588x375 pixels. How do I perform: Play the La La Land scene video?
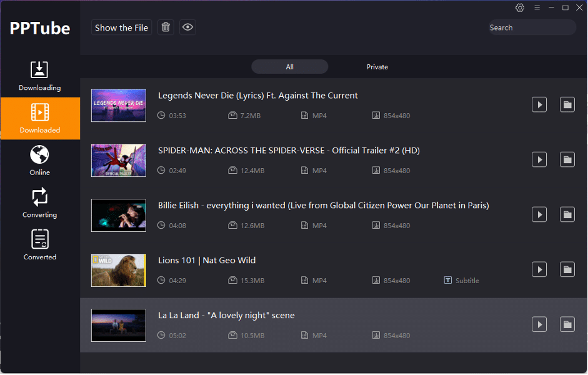[539, 324]
